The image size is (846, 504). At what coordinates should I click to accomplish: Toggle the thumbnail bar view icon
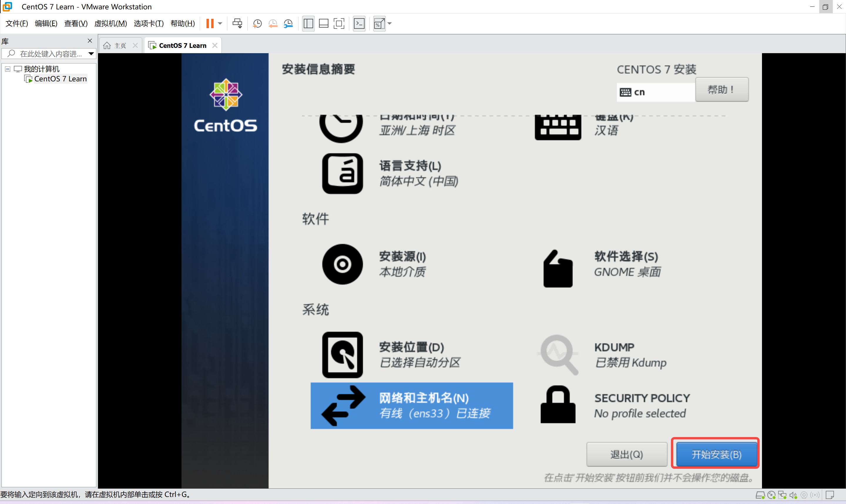point(324,23)
